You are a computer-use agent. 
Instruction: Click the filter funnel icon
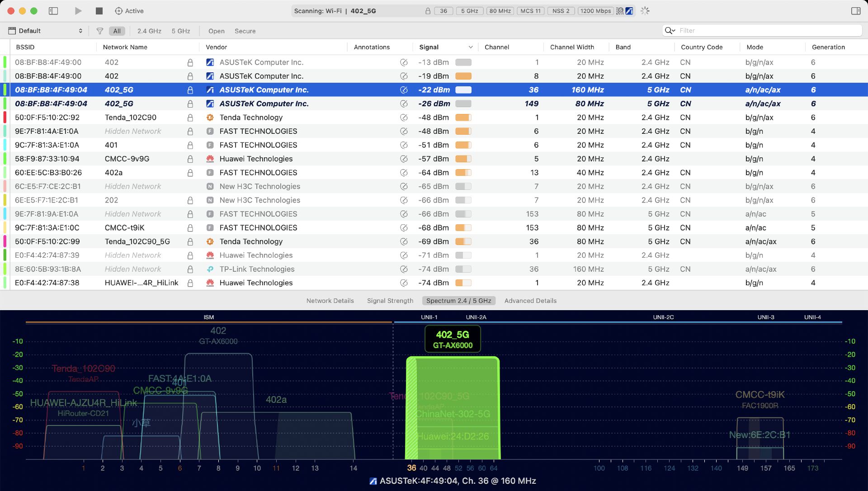pyautogui.click(x=100, y=31)
